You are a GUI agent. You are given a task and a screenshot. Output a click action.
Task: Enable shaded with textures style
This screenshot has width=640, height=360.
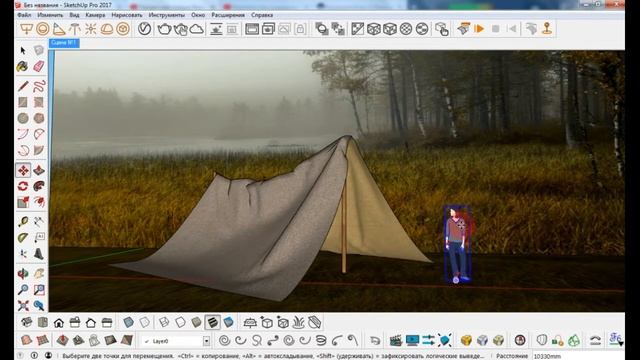tap(212, 322)
